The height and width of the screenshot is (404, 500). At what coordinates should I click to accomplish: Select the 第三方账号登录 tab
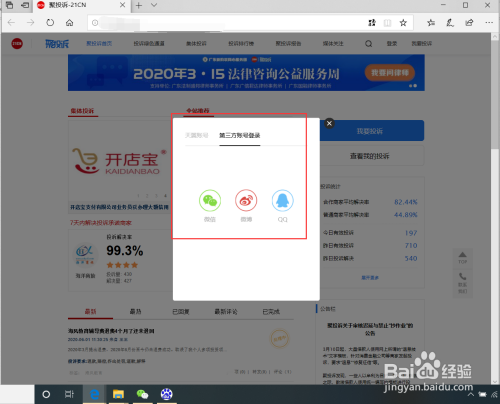240,135
